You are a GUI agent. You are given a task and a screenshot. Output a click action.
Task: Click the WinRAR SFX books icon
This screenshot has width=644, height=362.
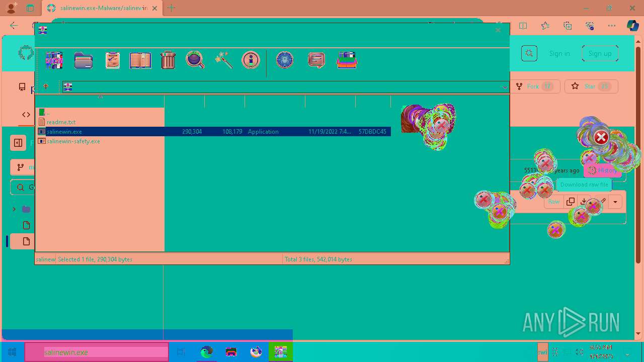tap(347, 60)
